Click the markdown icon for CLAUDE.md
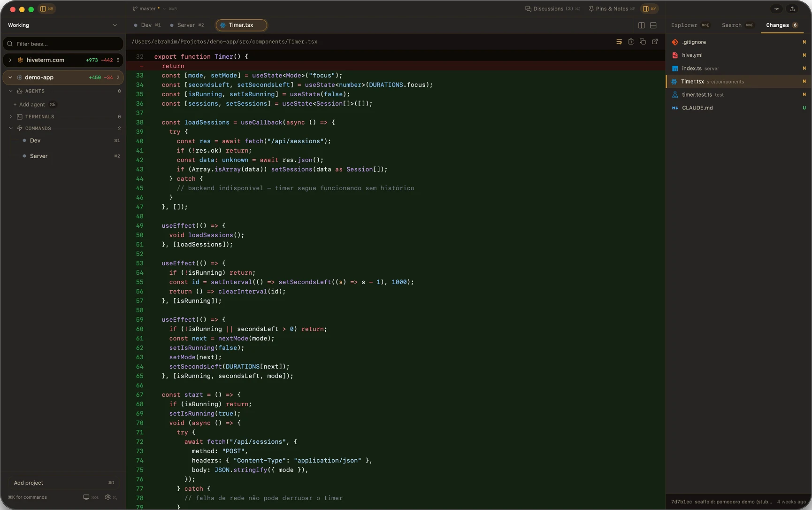 675,108
